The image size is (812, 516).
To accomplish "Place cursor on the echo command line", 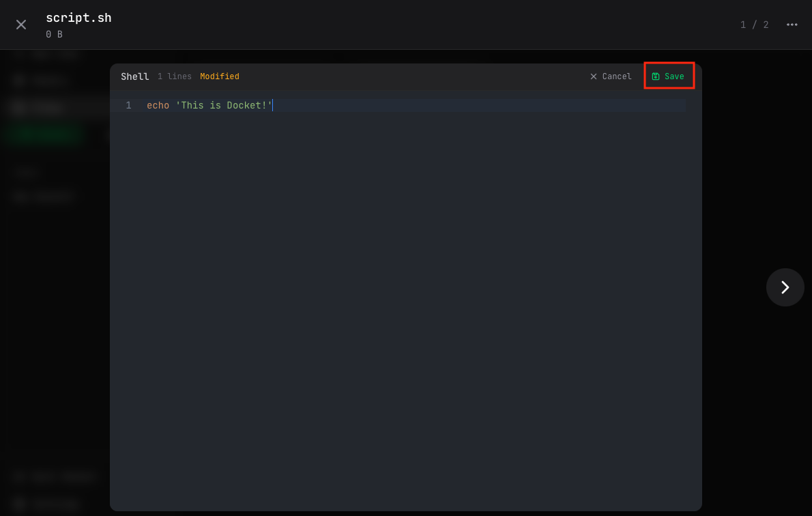I will pos(158,105).
